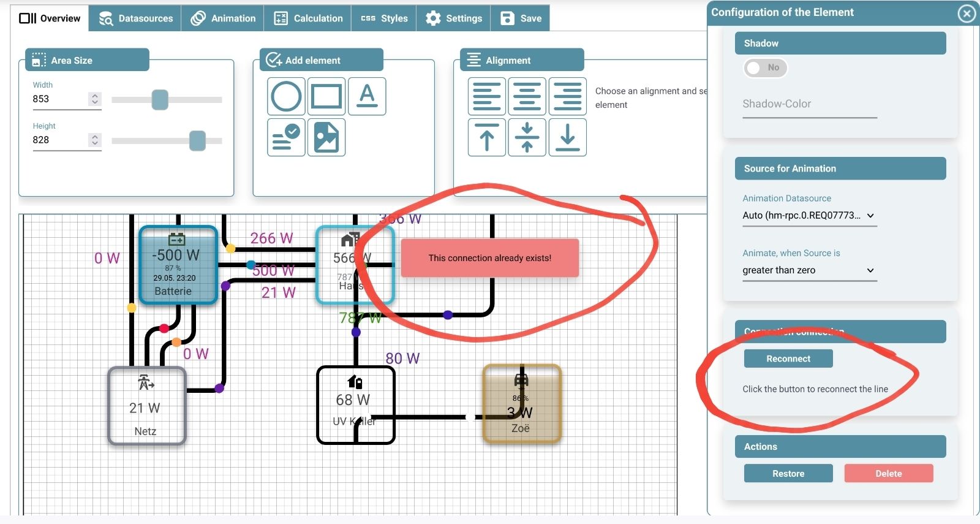
Task: Open the Calculation tab
Action: click(x=308, y=18)
